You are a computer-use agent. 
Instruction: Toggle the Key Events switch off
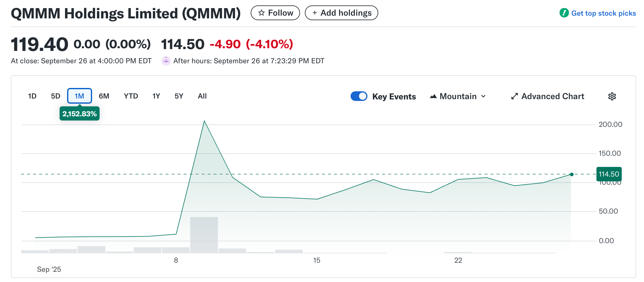pos(359,96)
